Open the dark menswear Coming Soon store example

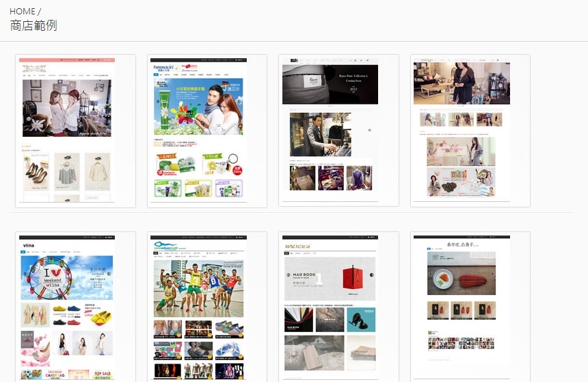coord(338,131)
